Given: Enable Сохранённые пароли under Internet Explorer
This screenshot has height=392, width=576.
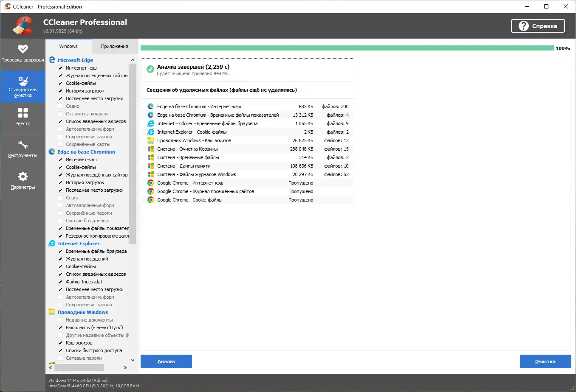Looking at the screenshot, I should coord(60,304).
